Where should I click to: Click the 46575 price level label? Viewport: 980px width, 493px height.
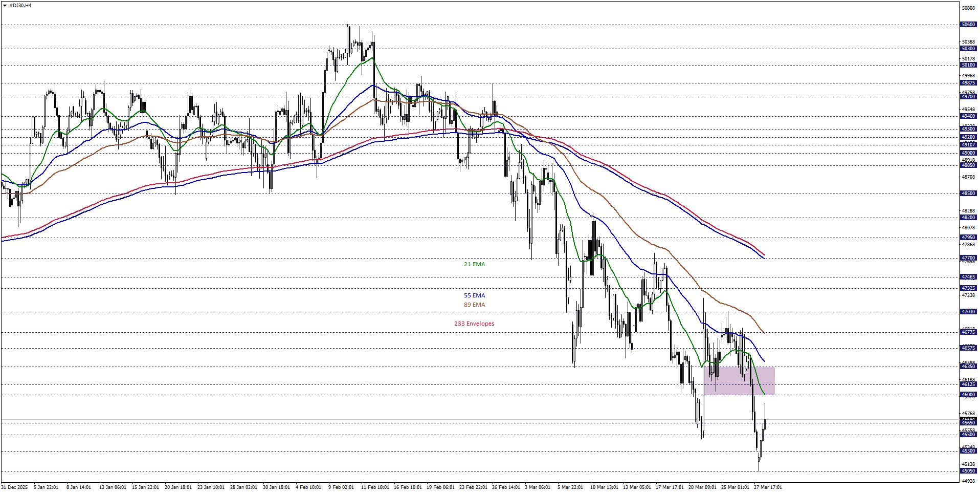point(968,348)
